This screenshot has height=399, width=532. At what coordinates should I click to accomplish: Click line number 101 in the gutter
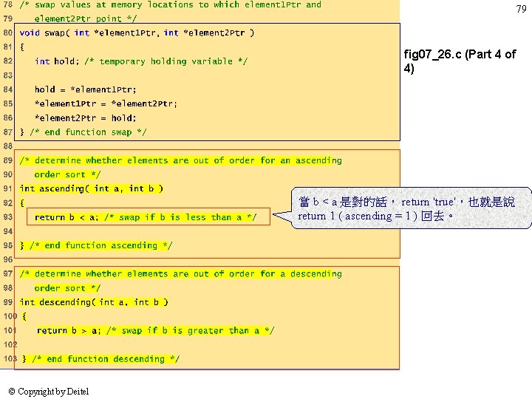tap(10, 331)
